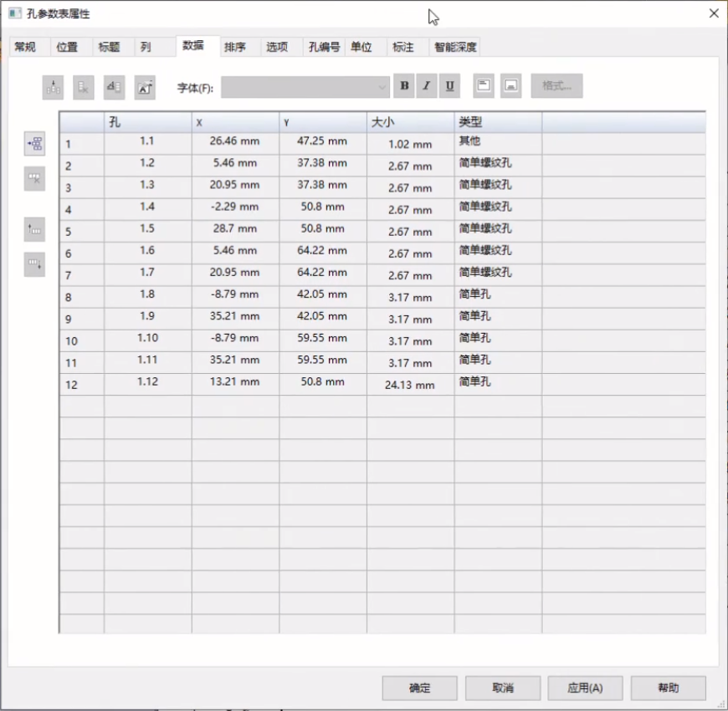Open the 字体(F) font dropdown
This screenshot has width=728, height=711.
point(305,87)
